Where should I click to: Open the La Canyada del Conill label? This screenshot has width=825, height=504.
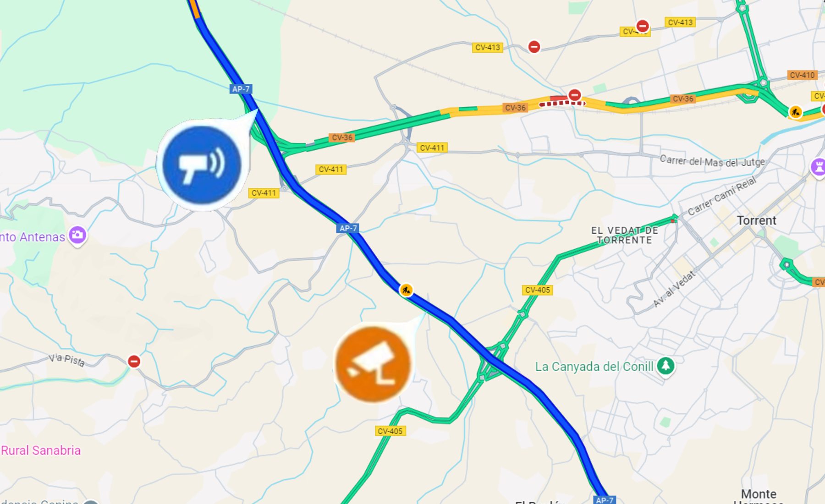pyautogui.click(x=594, y=367)
